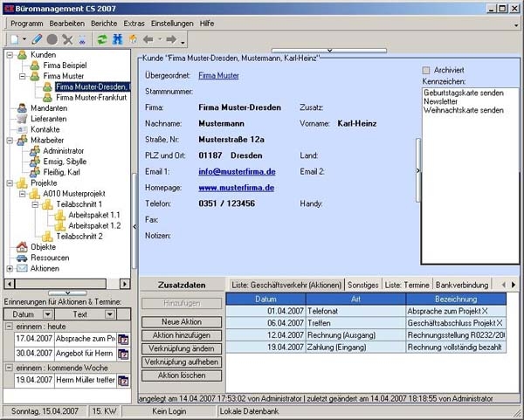524x420 pixels.
Task: Switch to the Bankverbindung tab
Action: pos(460,285)
